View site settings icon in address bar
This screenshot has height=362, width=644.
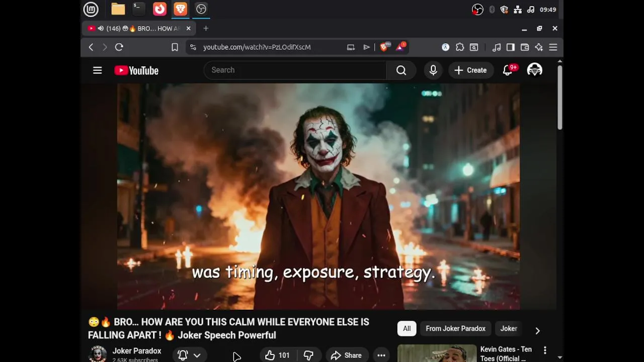[193, 47]
